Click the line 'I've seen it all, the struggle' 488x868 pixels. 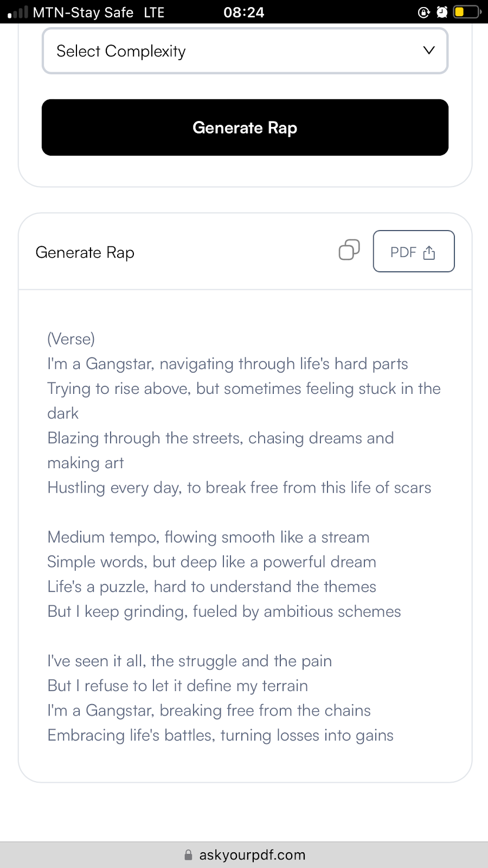coord(190,661)
